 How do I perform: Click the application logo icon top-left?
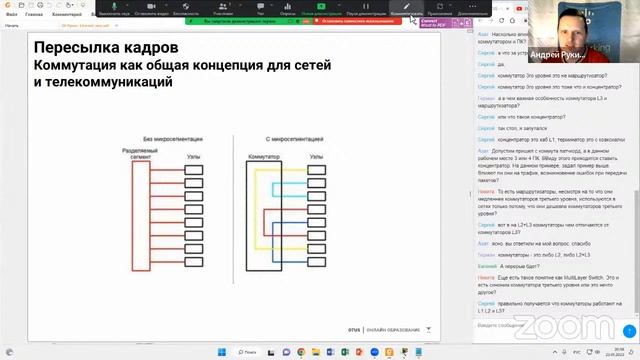[7, 5]
